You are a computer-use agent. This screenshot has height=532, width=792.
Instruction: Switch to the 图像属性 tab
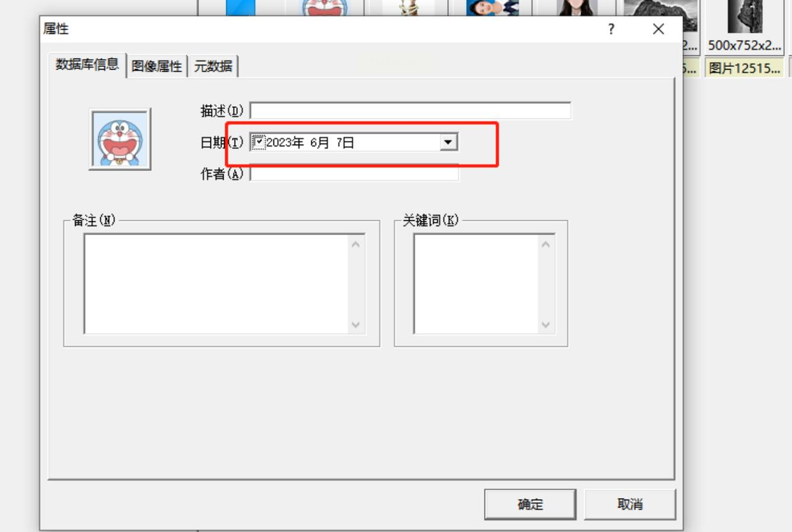pos(157,66)
